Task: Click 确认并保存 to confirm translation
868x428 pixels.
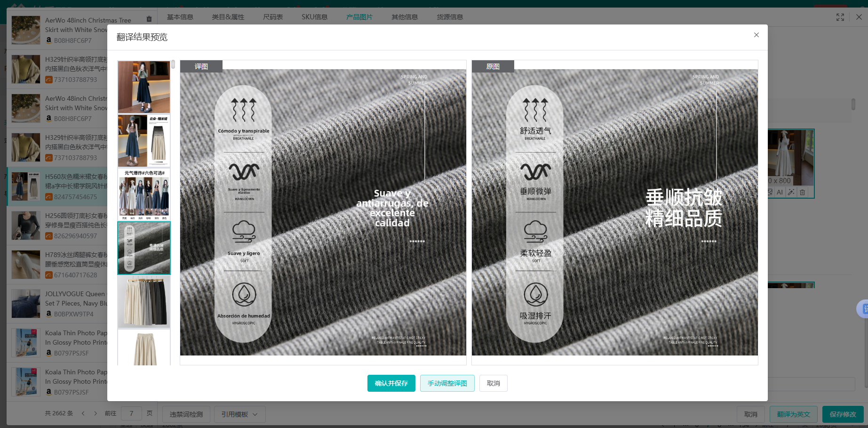Action: pyautogui.click(x=391, y=383)
